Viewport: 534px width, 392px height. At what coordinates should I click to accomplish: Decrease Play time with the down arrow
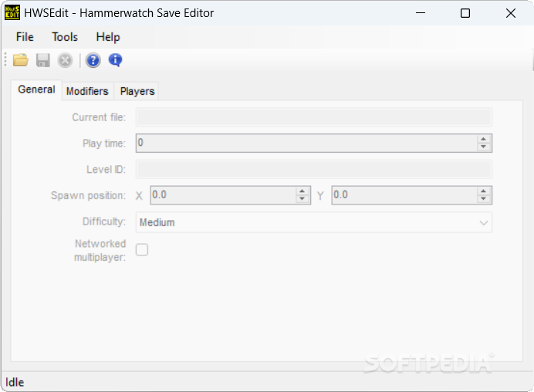[x=483, y=147]
